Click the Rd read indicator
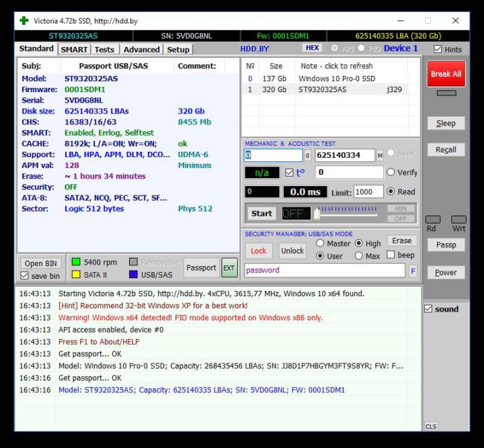The width and height of the screenshot is (484, 448). (433, 220)
